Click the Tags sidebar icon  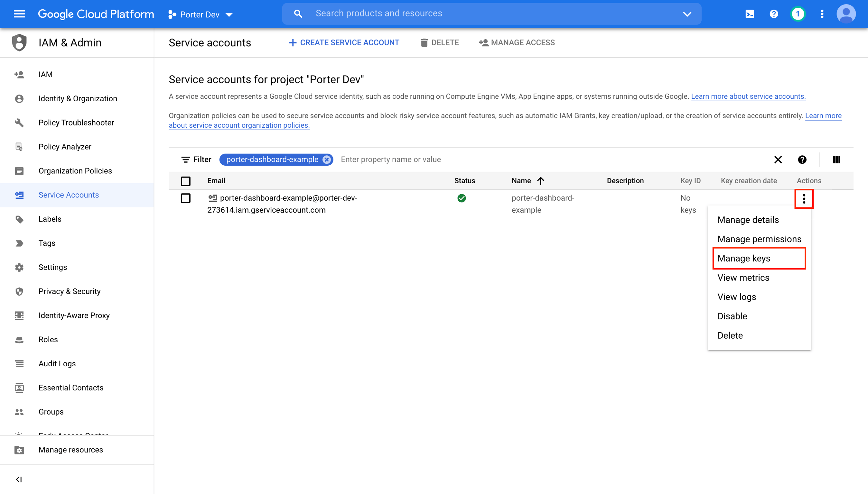(x=19, y=243)
